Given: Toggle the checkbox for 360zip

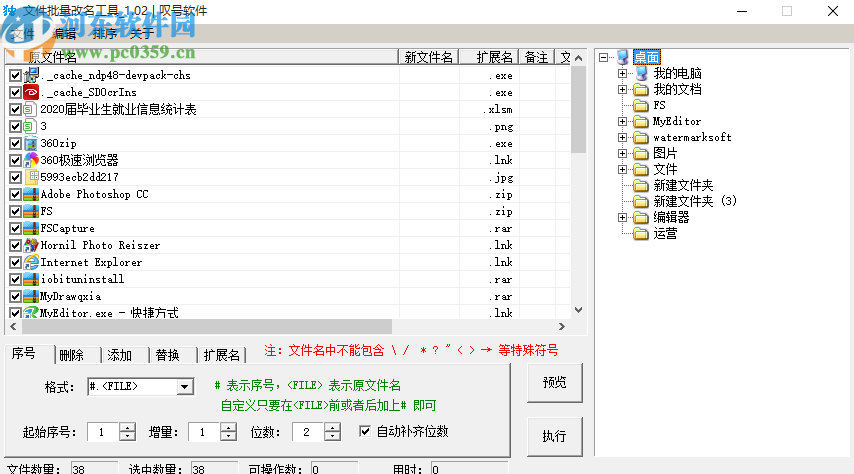Looking at the screenshot, I should [x=15, y=144].
